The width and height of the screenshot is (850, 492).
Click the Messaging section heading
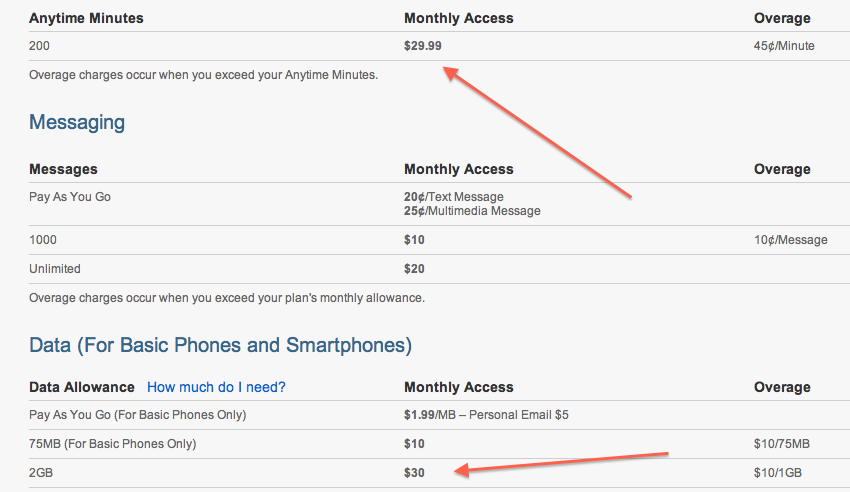(x=77, y=122)
